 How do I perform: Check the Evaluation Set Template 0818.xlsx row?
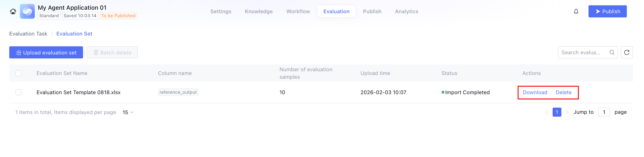[18, 92]
